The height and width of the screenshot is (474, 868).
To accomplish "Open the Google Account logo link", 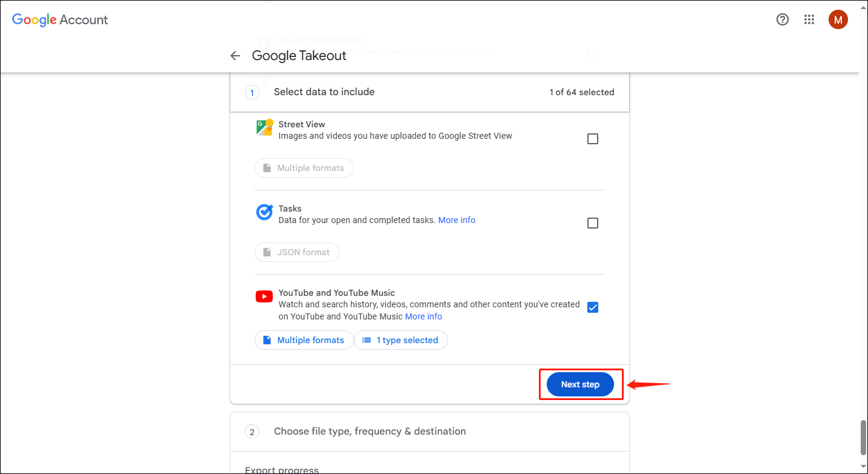I will click(60, 19).
